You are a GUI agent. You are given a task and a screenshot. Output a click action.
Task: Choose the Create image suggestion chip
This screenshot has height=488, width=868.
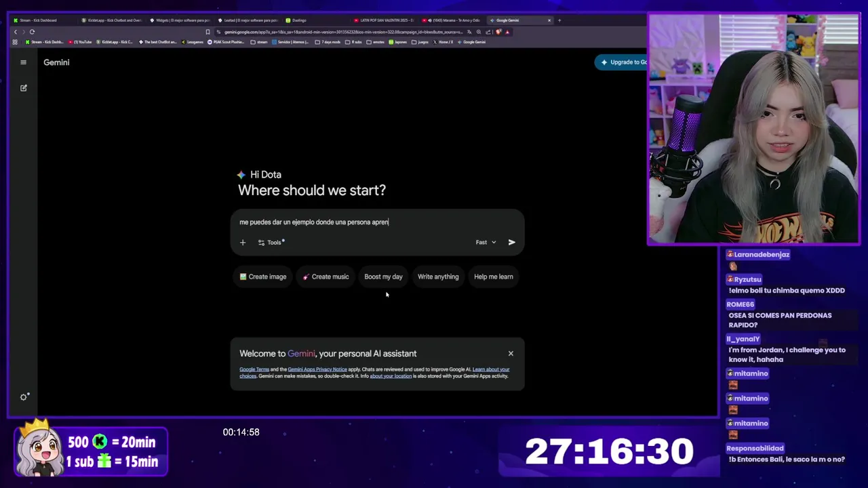pos(263,277)
